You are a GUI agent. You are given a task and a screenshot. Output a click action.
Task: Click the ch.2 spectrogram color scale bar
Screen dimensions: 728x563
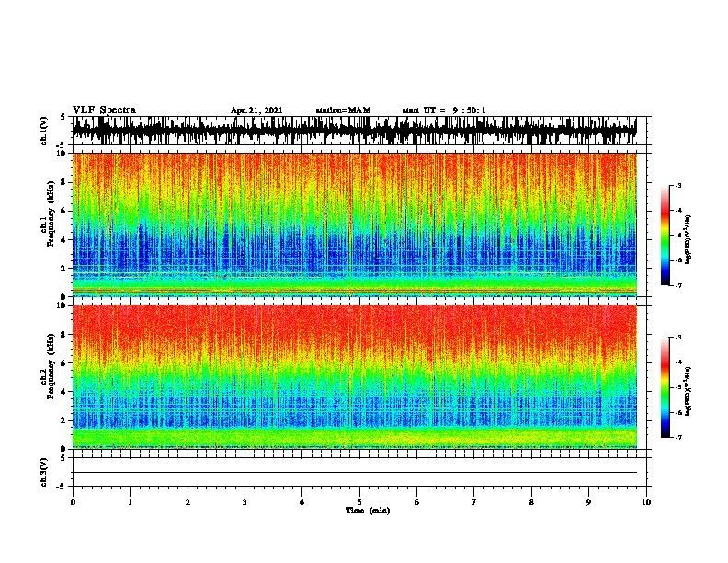click(665, 387)
